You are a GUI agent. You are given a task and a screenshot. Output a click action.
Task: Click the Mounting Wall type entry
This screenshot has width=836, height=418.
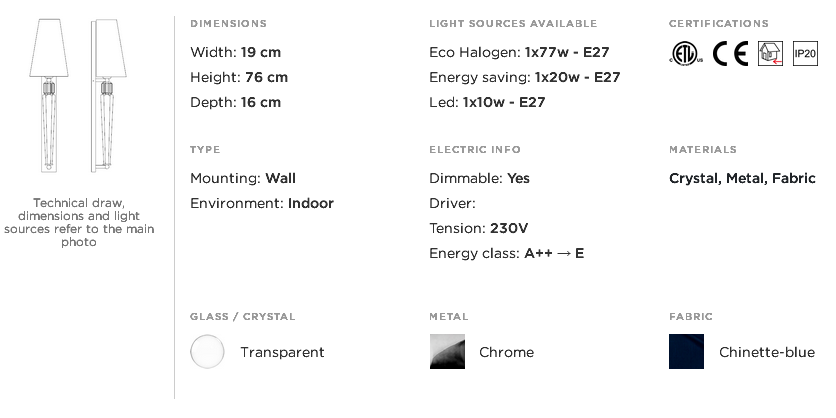pyautogui.click(x=243, y=179)
